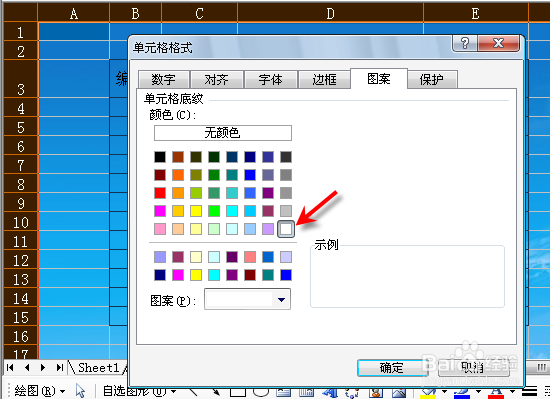This screenshot has height=399, width=550.
Task: Select the coral salmon swatch in the lower palette
Action: tap(250, 257)
